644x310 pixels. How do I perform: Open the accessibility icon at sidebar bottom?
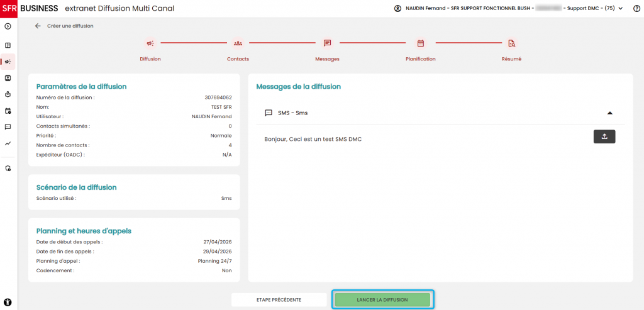coord(8,301)
